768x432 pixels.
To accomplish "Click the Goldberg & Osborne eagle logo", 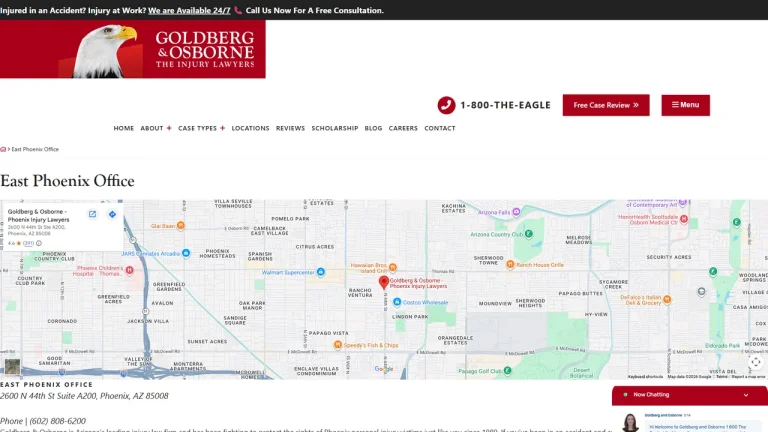I will (x=133, y=49).
